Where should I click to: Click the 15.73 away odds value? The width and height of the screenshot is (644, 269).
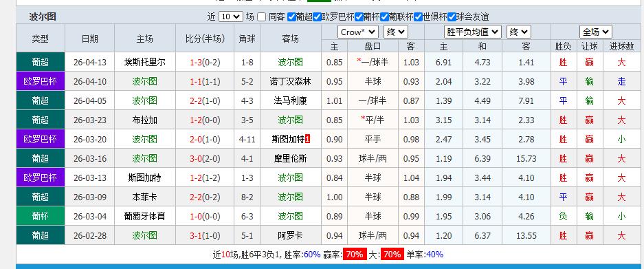(526, 159)
